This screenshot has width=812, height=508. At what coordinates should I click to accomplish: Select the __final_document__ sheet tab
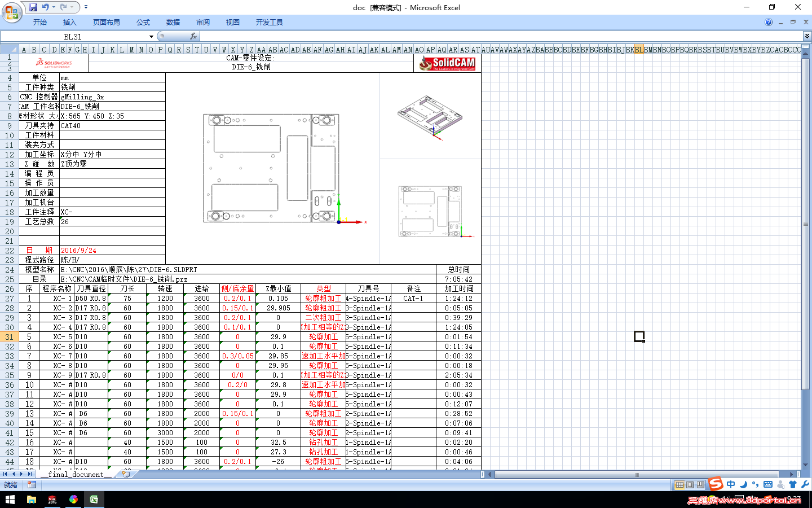pos(76,475)
